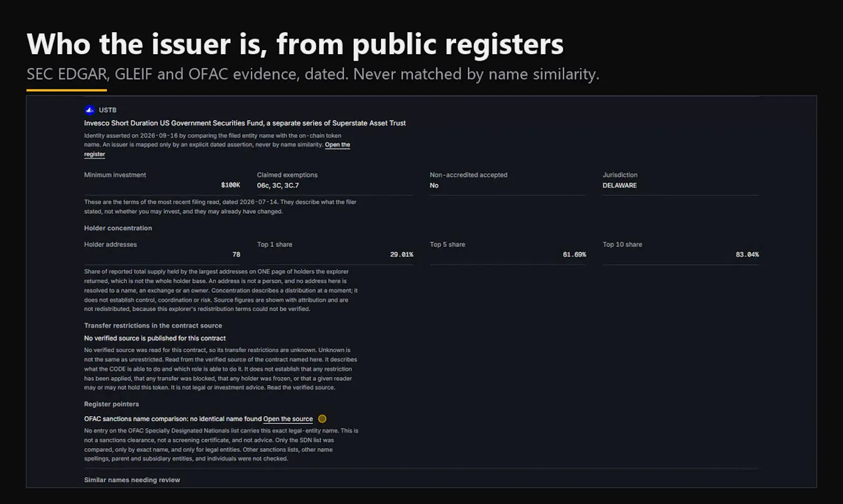Click the Jurisdiction label
The width and height of the screenshot is (843, 504).
click(620, 175)
